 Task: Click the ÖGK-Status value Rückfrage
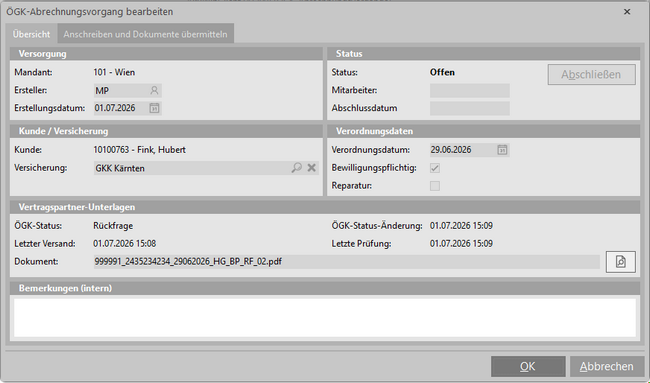pyautogui.click(x=113, y=226)
